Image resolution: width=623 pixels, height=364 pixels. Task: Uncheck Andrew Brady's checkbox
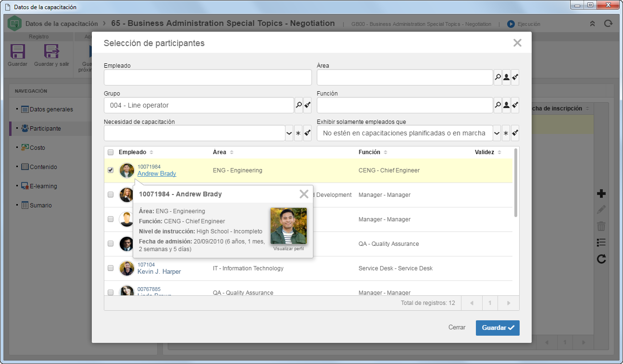click(111, 170)
